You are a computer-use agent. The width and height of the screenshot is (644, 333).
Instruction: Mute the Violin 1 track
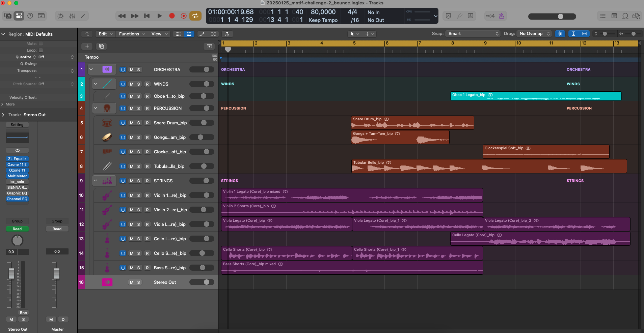click(132, 195)
